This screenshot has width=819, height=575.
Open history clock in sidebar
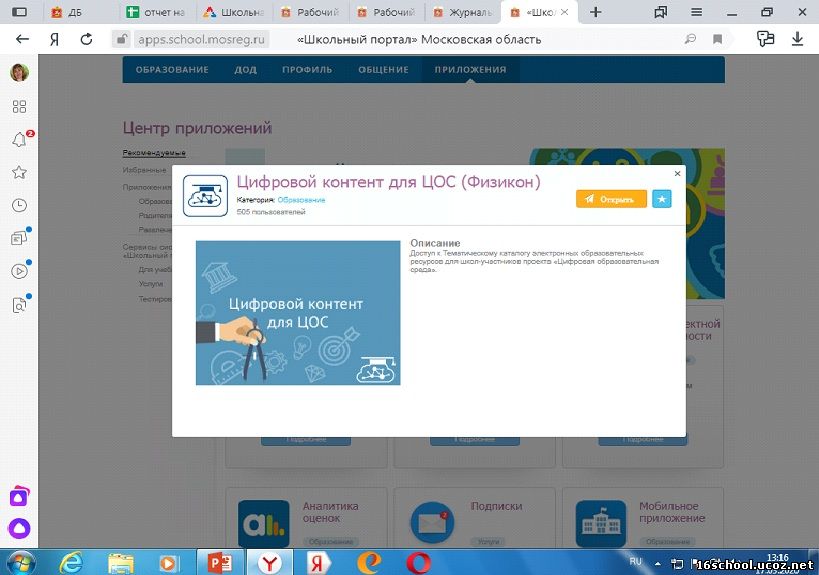pyautogui.click(x=19, y=205)
